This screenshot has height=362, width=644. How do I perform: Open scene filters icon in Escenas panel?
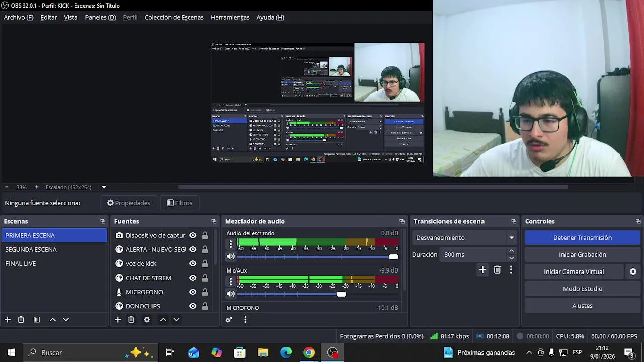[x=37, y=320]
